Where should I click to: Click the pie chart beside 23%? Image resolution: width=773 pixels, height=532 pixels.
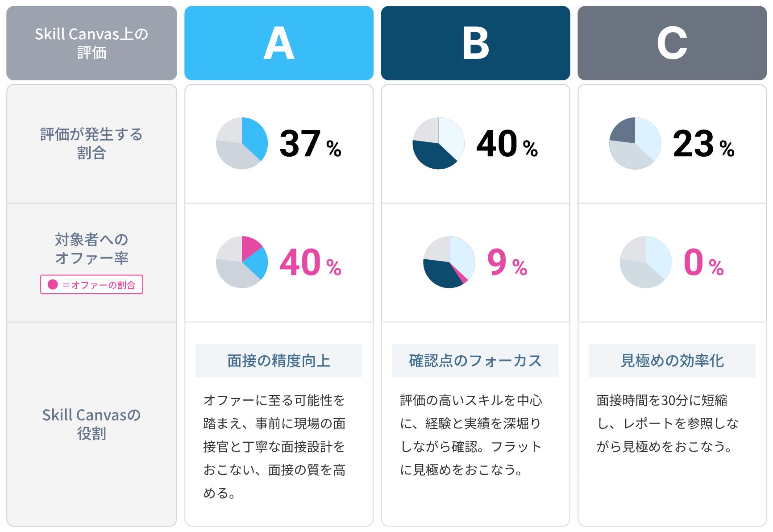pyautogui.click(x=635, y=143)
